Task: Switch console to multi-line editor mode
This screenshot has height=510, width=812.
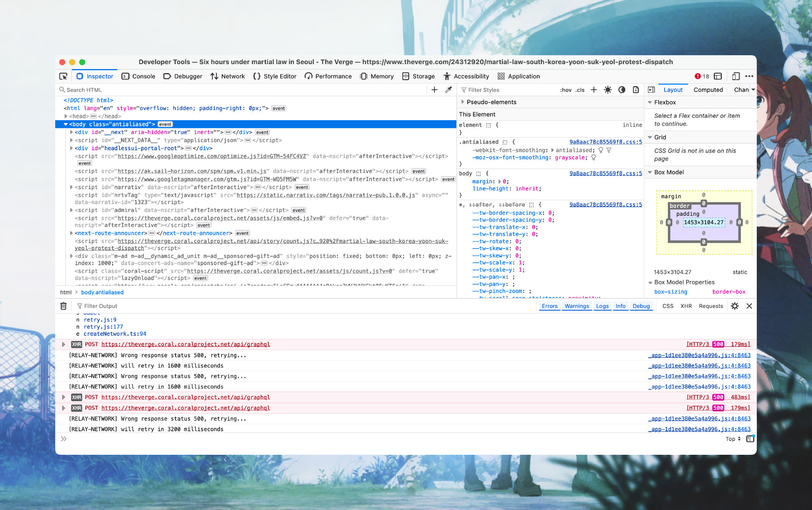Action: [750, 439]
